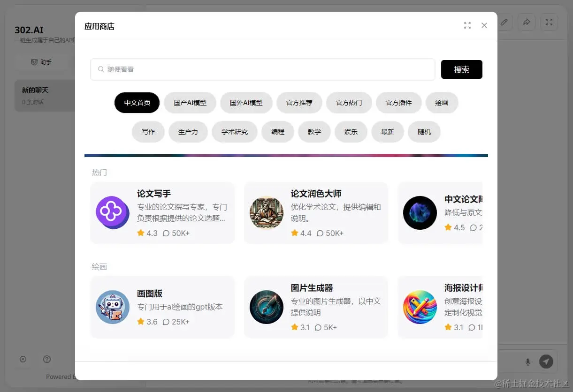573x392 pixels.
Task: Select the 新的聊天 conversation in the sidebar
Action: coord(45,95)
